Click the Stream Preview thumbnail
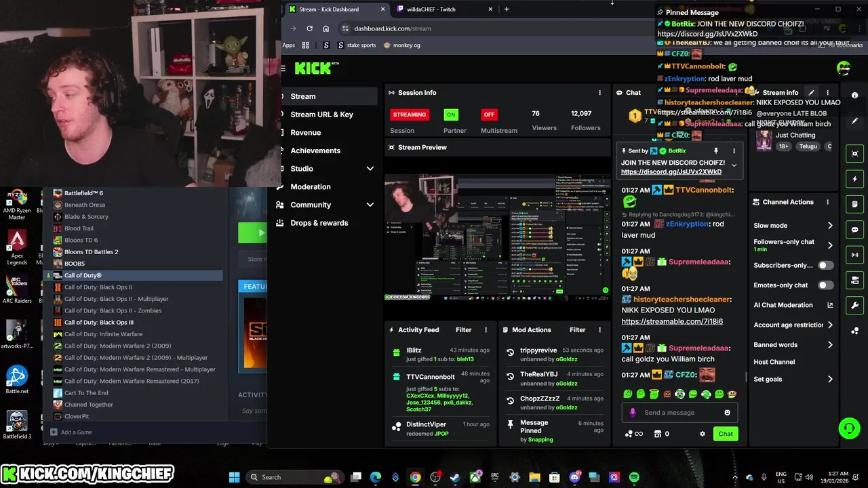This screenshot has width=868, height=488. pyautogui.click(x=497, y=237)
